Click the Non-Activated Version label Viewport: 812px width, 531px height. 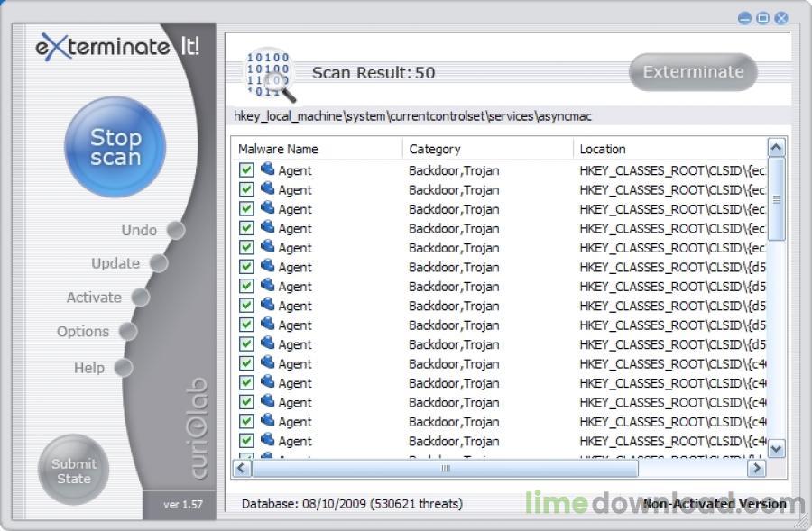click(715, 504)
